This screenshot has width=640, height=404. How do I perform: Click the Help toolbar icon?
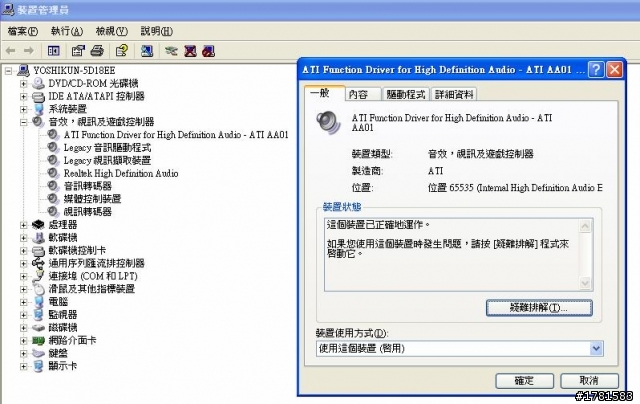click(122, 51)
